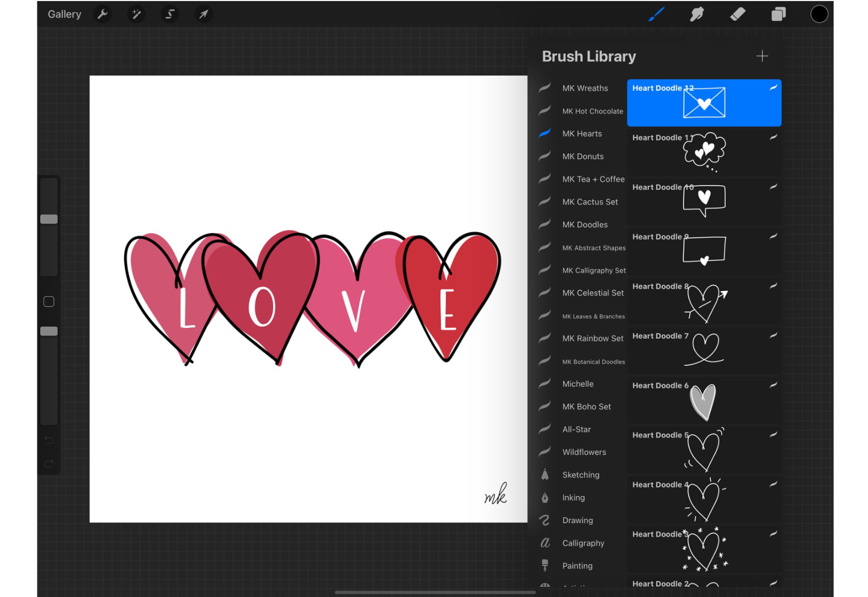Click the stroke icon beside MK Donuts

(545, 156)
